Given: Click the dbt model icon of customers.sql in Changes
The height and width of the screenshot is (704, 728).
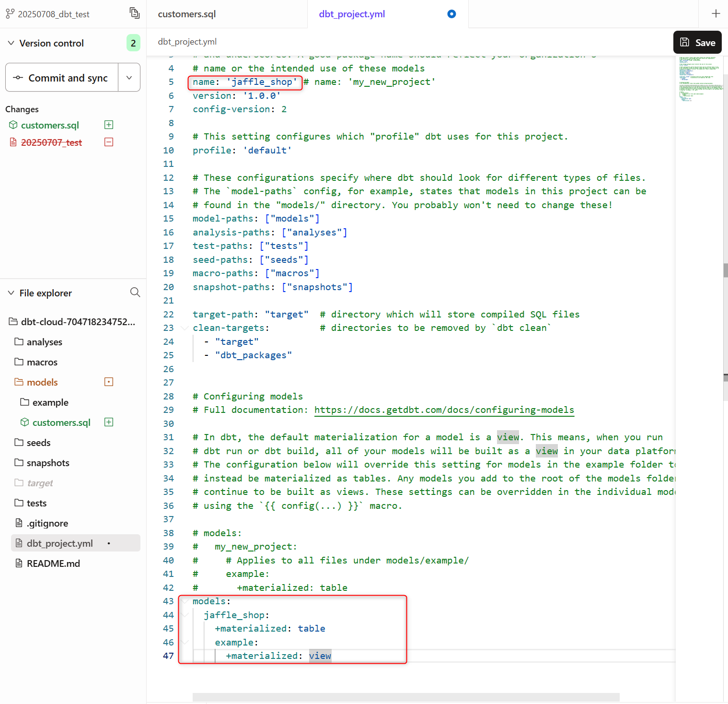Looking at the screenshot, I should (13, 125).
